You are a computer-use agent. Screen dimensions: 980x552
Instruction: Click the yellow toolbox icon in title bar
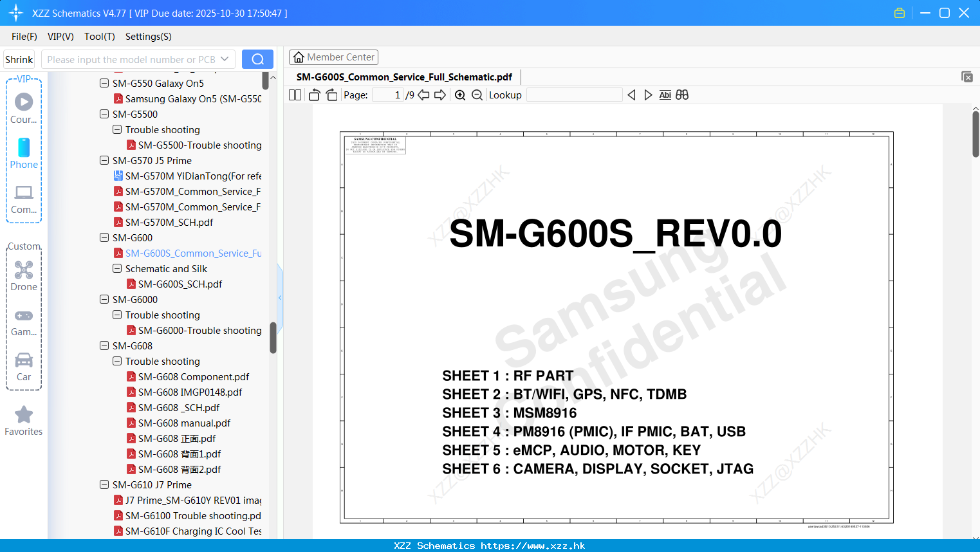[x=900, y=13]
